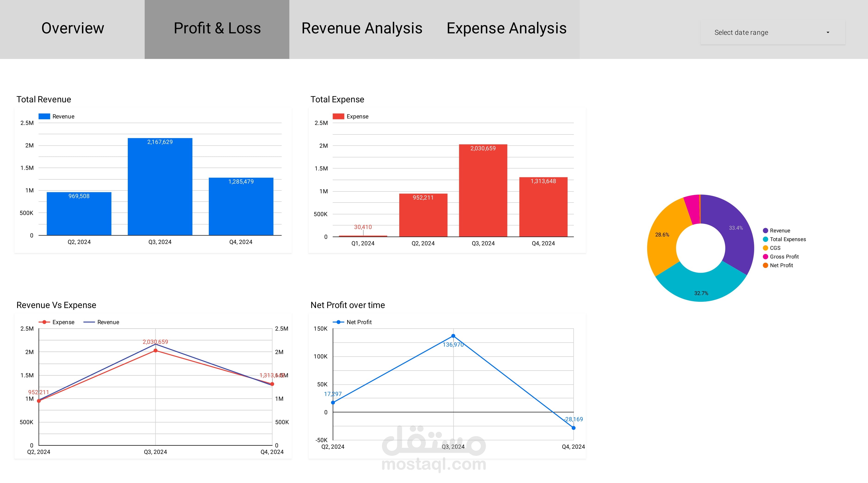Toggle Revenue legend dot in donut chart
The width and height of the screenshot is (868, 483).
(765, 231)
